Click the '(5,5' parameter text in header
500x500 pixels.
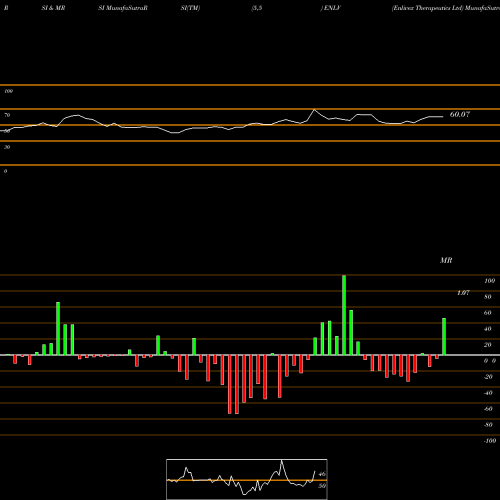point(257,8)
